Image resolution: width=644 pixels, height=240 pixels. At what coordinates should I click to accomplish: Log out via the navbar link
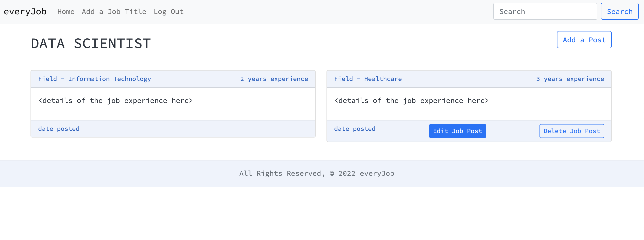(x=168, y=11)
